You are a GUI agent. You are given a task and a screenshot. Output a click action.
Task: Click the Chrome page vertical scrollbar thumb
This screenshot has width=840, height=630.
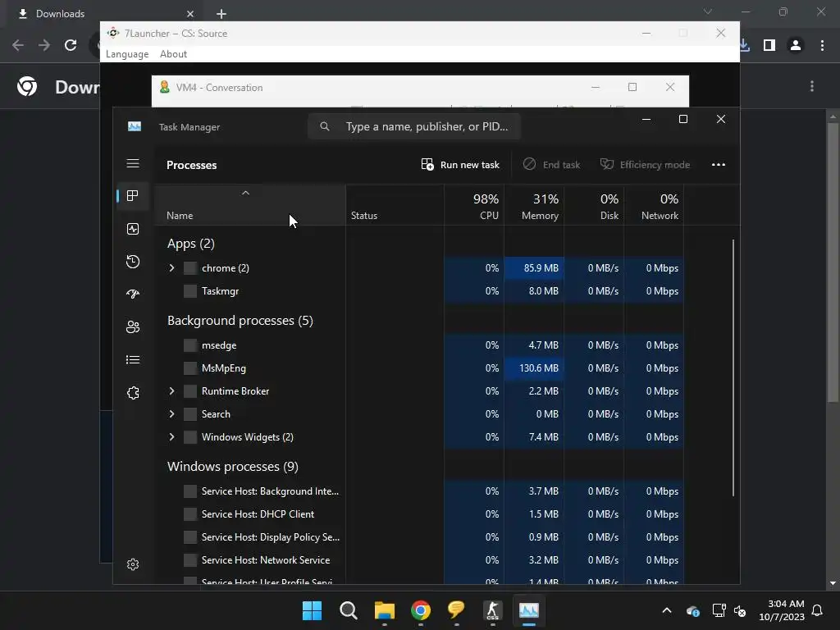pyautogui.click(x=833, y=262)
